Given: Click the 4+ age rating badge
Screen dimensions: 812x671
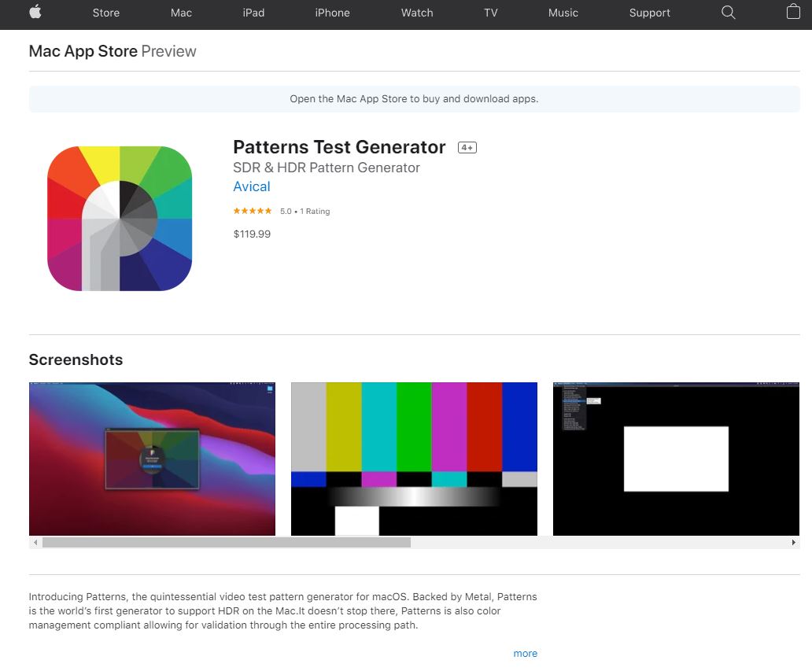Looking at the screenshot, I should point(467,148).
